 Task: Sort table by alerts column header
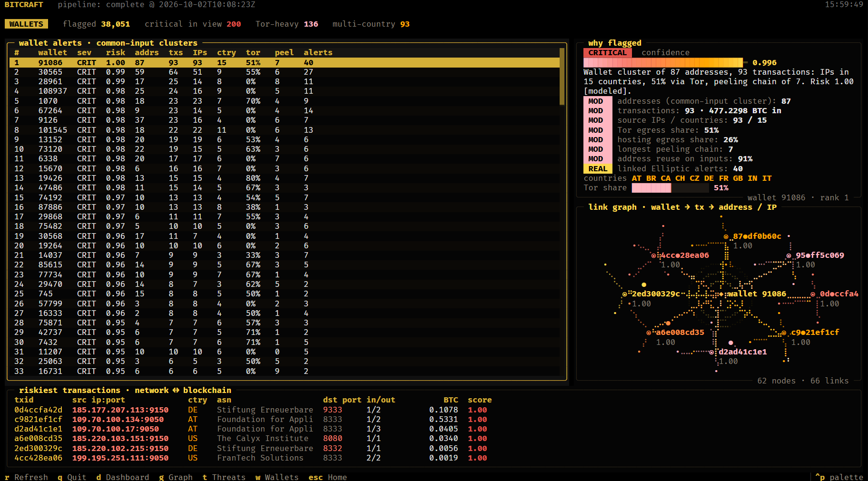[318, 52]
